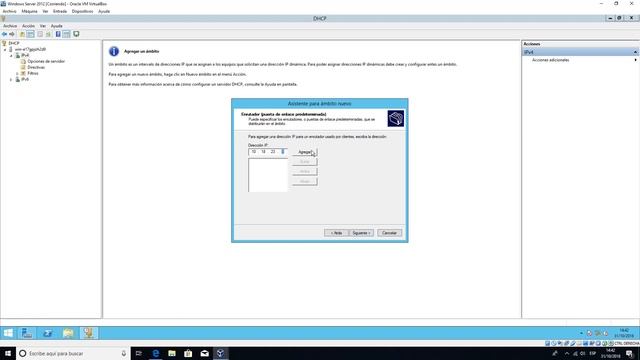Viewport: 640px width, 360px height.
Task: Collapse the IPv4 section in Acciones pane
Action: [635, 52]
